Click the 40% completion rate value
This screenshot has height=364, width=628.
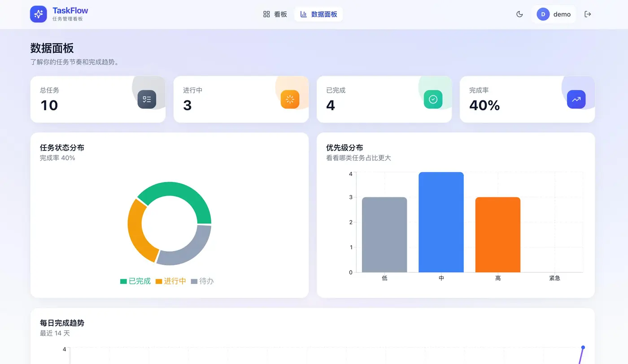(484, 105)
